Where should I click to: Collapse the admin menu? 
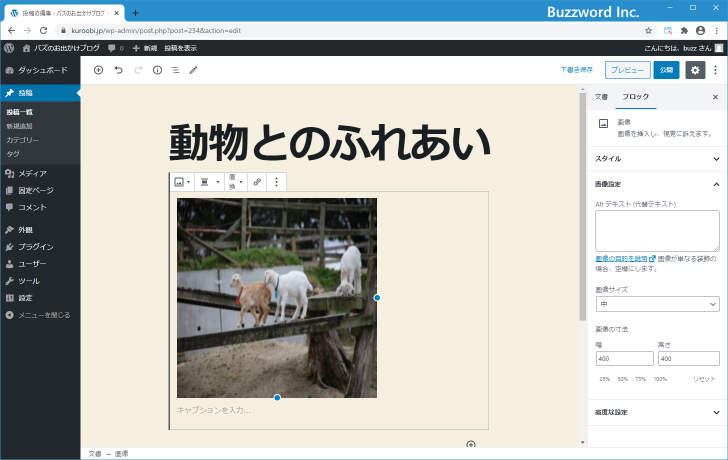point(40,315)
